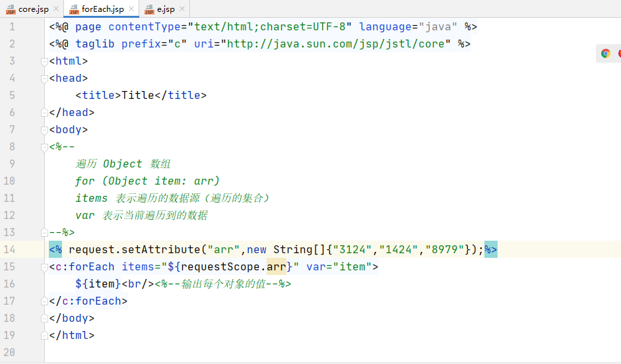The image size is (621, 364).
Task: Click the "1424" string literal
Action: pyautogui.click(x=399, y=249)
